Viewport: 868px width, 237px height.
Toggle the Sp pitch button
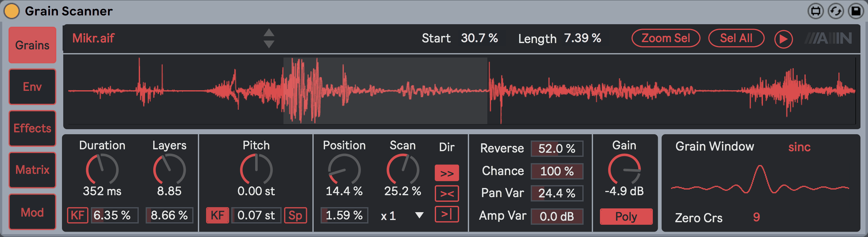tap(295, 215)
